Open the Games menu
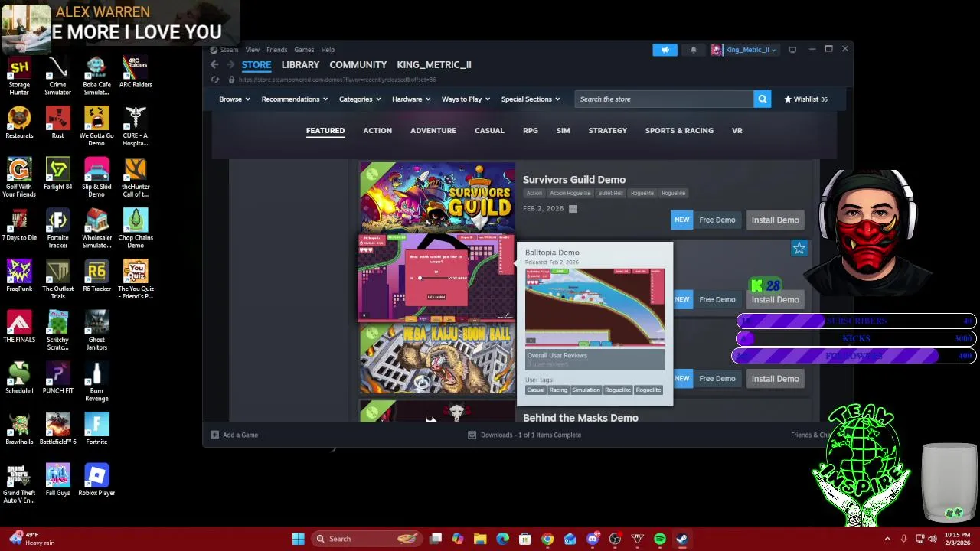Viewport: 980px width, 551px height. (x=304, y=50)
